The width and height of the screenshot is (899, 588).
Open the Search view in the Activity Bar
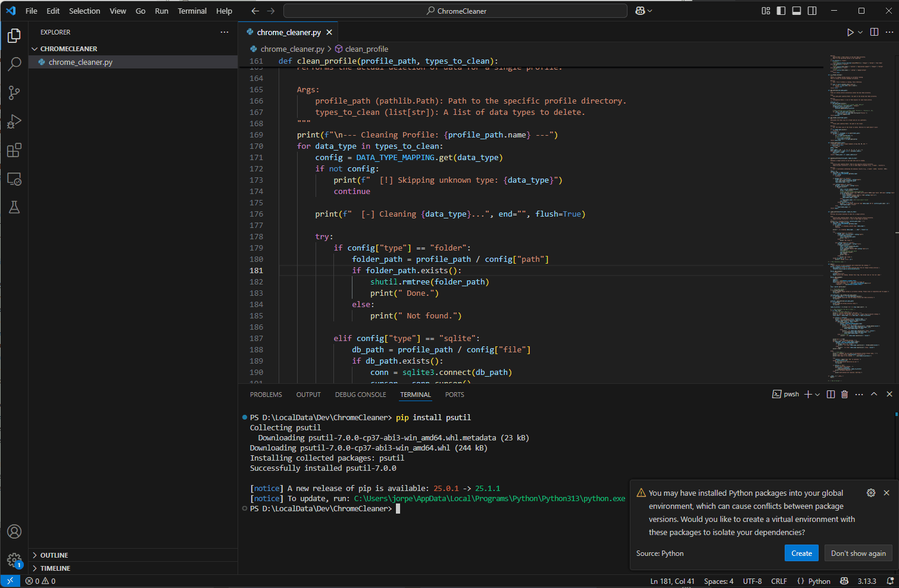click(14, 64)
